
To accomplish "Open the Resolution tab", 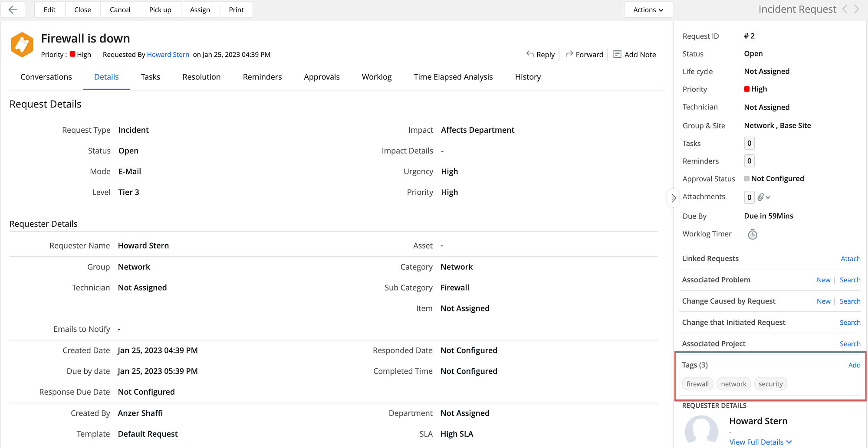I will coord(201,77).
